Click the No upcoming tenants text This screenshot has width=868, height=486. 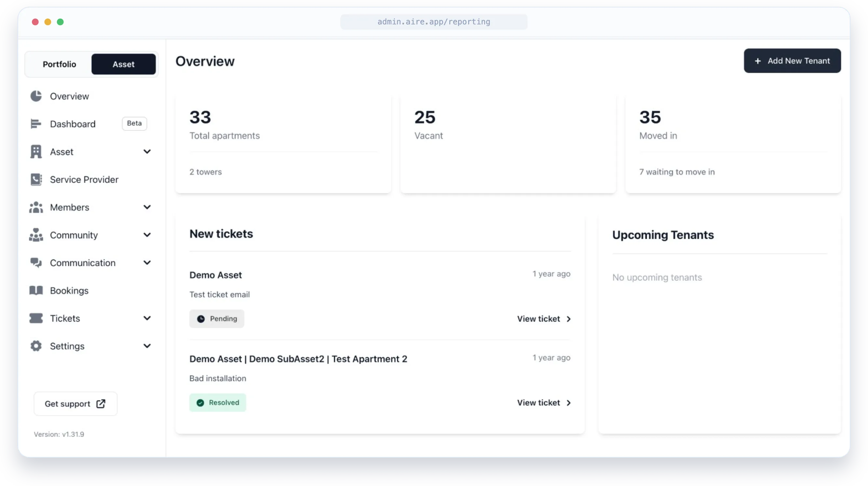(657, 277)
